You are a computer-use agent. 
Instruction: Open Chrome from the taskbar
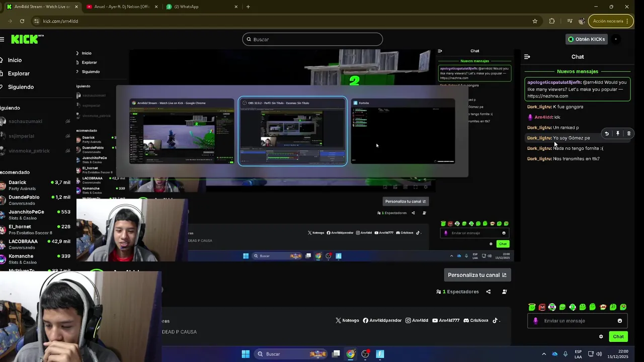(351, 354)
